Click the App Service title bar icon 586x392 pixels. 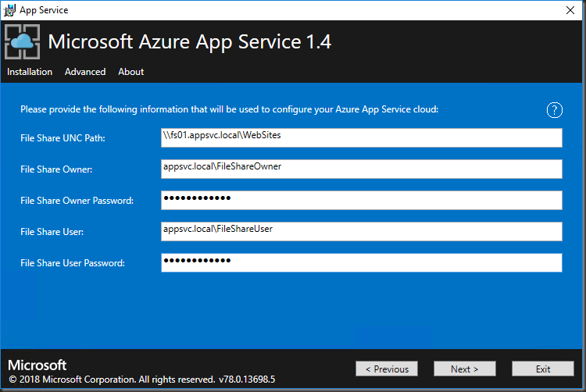pos(9,10)
